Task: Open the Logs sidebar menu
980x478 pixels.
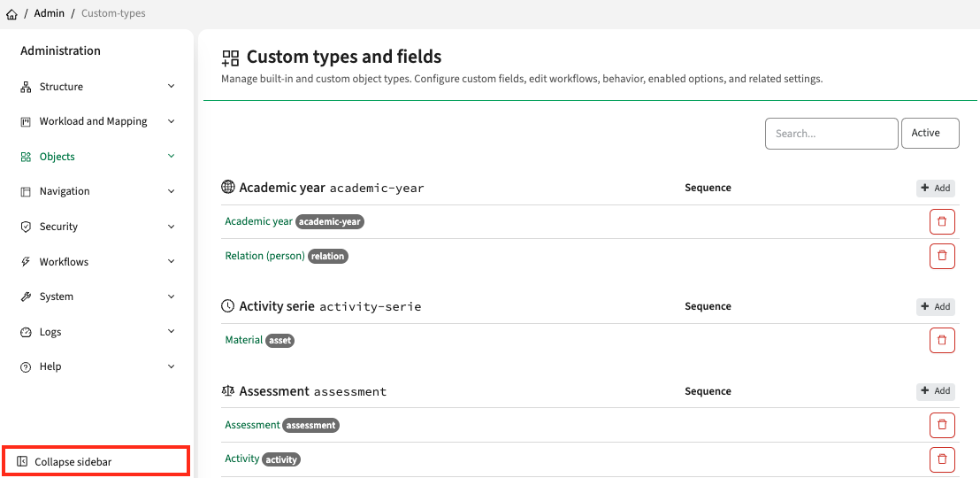Action: pos(50,332)
